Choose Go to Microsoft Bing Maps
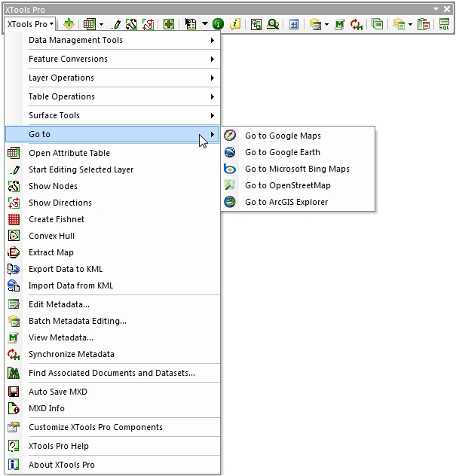Screen dimensions: 456x476 coord(298,169)
